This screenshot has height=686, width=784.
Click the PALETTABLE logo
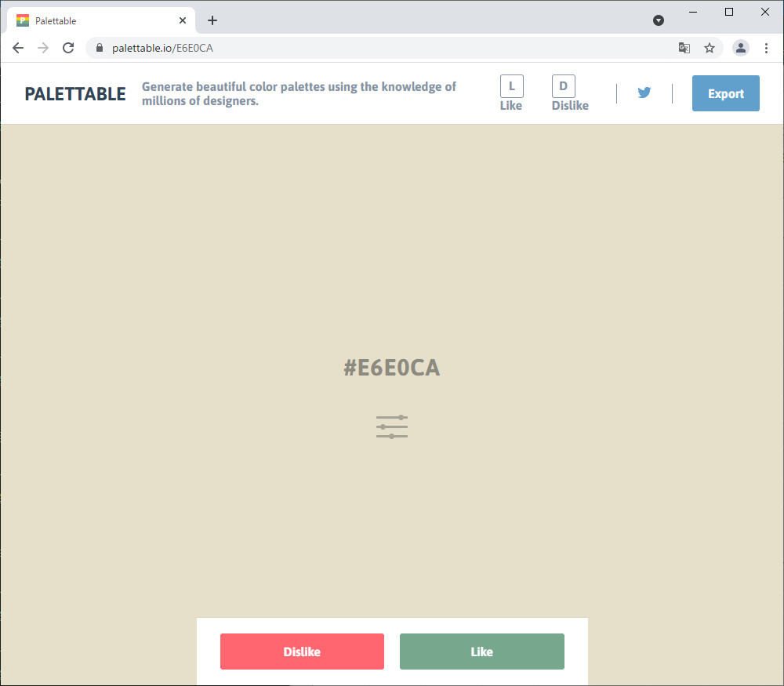pos(75,93)
